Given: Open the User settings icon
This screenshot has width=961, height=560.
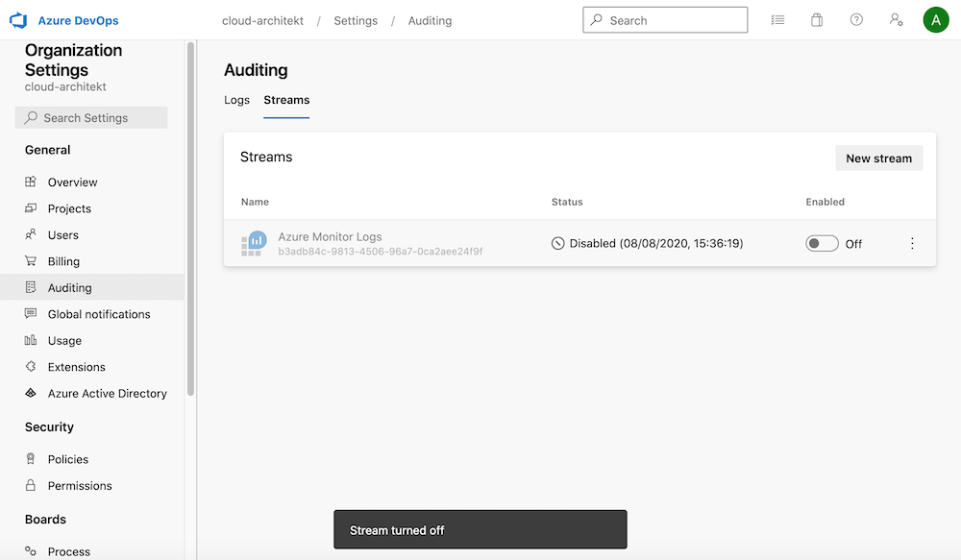Looking at the screenshot, I should point(896,20).
